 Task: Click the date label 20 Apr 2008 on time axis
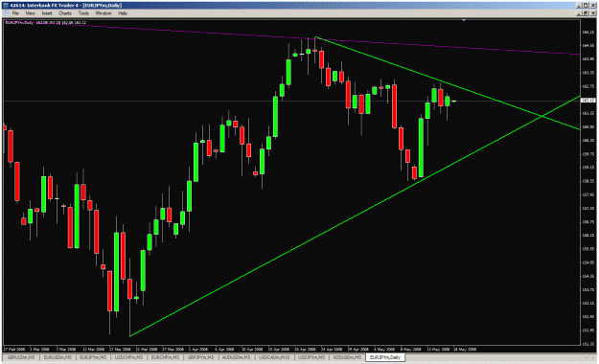point(305,349)
